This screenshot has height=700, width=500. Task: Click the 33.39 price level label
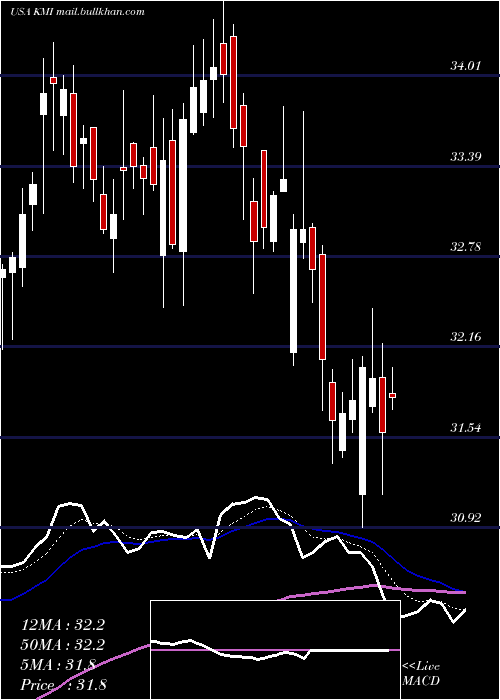coord(466,157)
